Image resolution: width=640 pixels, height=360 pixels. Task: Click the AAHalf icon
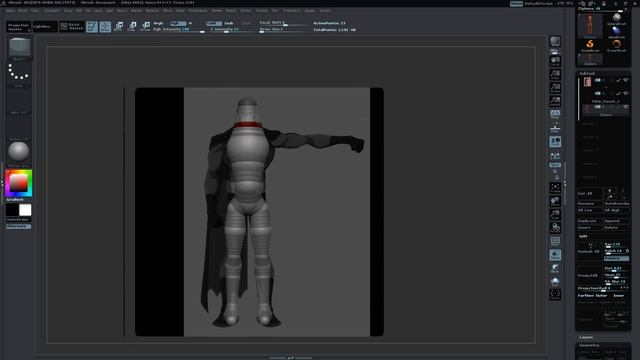pyautogui.click(x=555, y=101)
